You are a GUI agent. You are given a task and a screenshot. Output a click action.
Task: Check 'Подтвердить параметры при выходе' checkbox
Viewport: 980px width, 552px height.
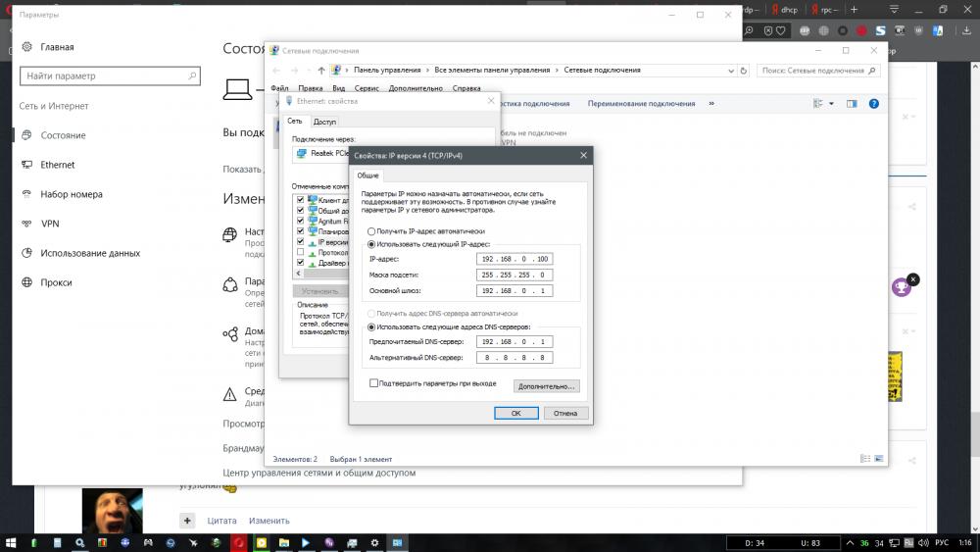[374, 383]
